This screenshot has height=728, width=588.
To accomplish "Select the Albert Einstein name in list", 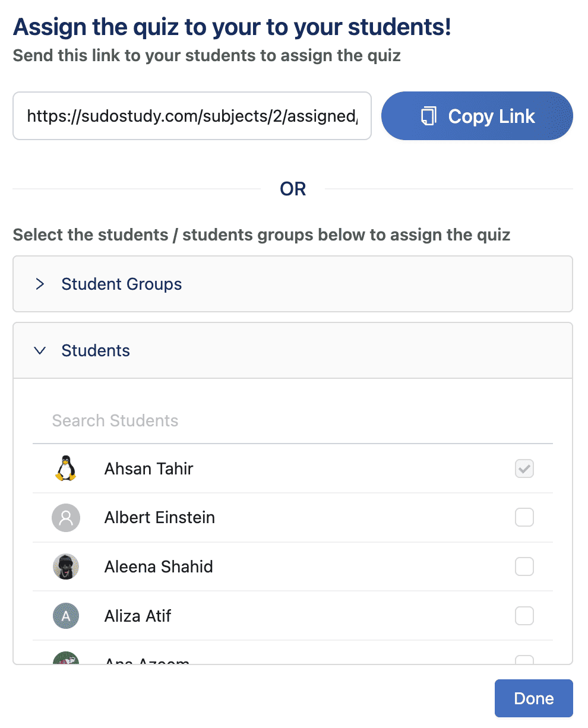I will pos(159,517).
